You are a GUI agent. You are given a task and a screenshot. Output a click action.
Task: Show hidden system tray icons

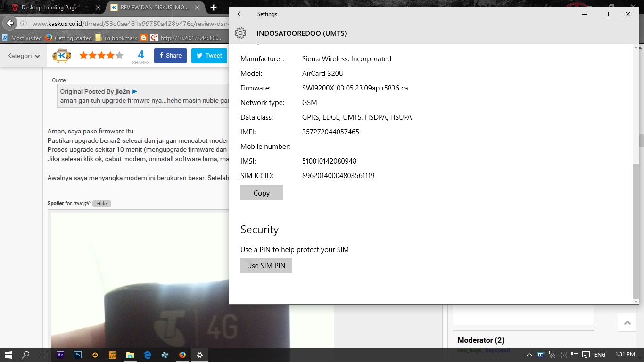click(x=529, y=355)
